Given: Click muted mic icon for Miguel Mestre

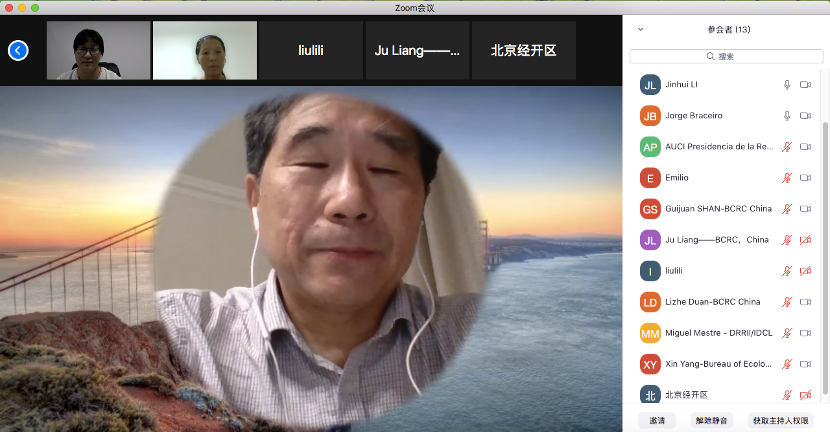Looking at the screenshot, I should (787, 333).
